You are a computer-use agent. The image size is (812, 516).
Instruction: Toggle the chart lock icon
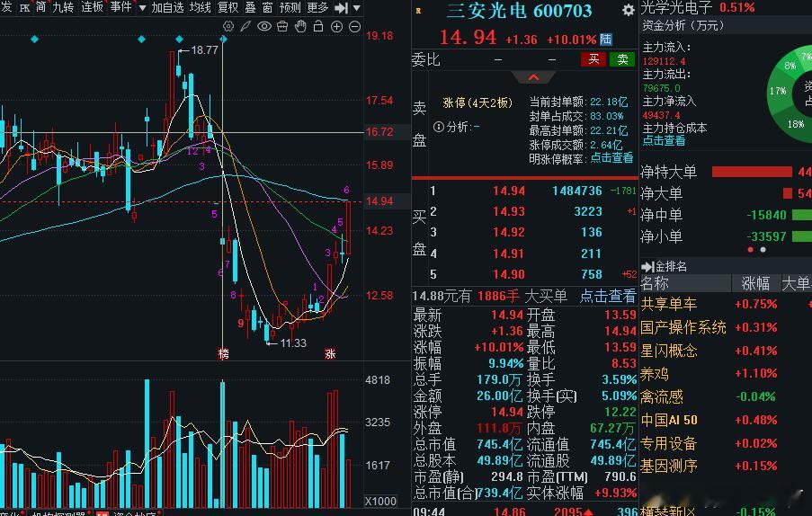[318, 26]
